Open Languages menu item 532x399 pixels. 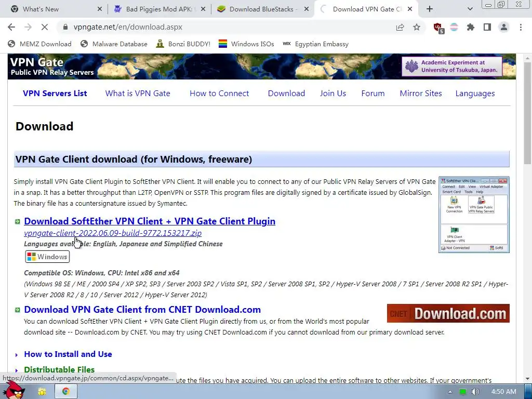click(x=475, y=94)
